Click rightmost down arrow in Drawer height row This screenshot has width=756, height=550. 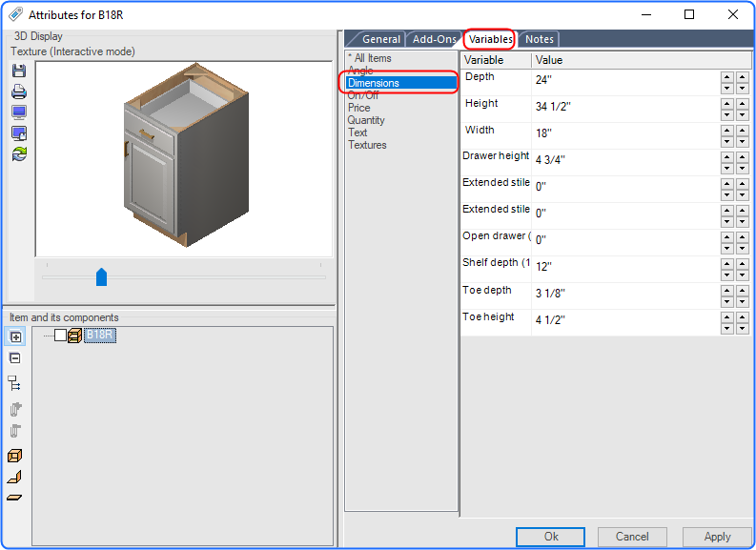(743, 168)
